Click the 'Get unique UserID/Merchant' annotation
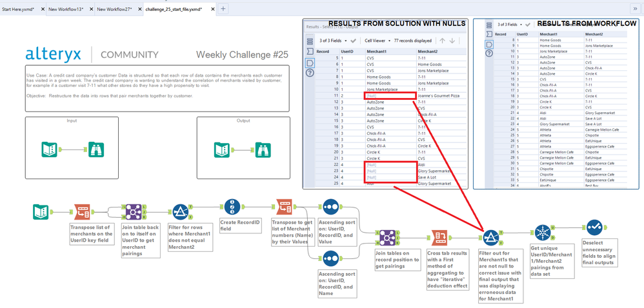This screenshot has width=644, height=308. click(551, 262)
